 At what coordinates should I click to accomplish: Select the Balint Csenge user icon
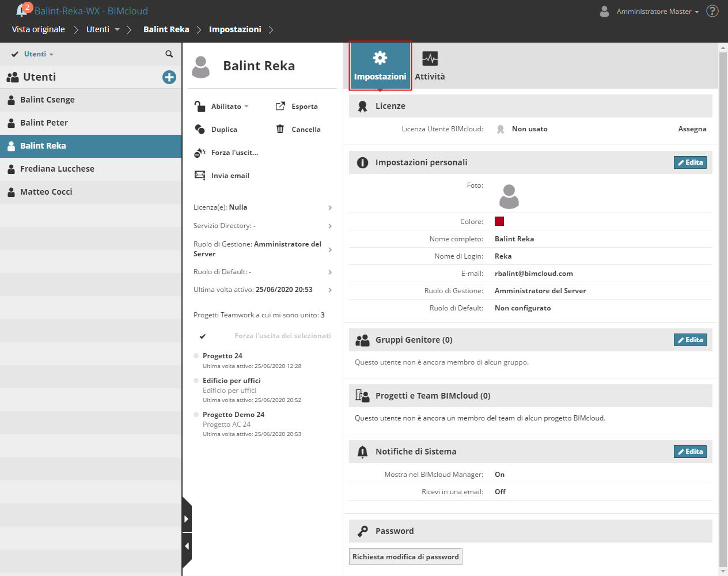click(x=11, y=100)
